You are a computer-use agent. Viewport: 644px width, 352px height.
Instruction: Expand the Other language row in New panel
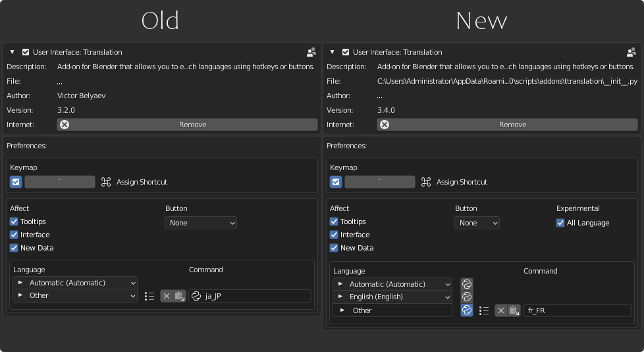(x=340, y=310)
